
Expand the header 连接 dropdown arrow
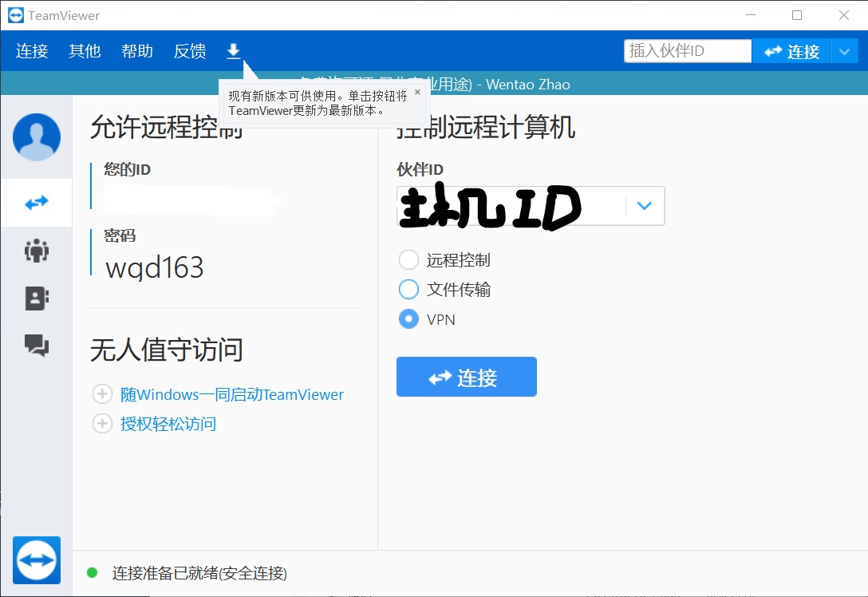click(844, 52)
